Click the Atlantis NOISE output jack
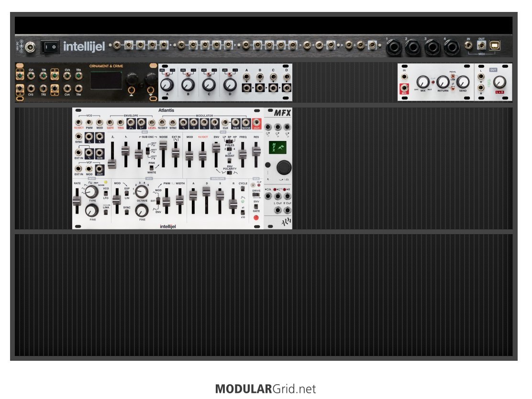 point(246,122)
